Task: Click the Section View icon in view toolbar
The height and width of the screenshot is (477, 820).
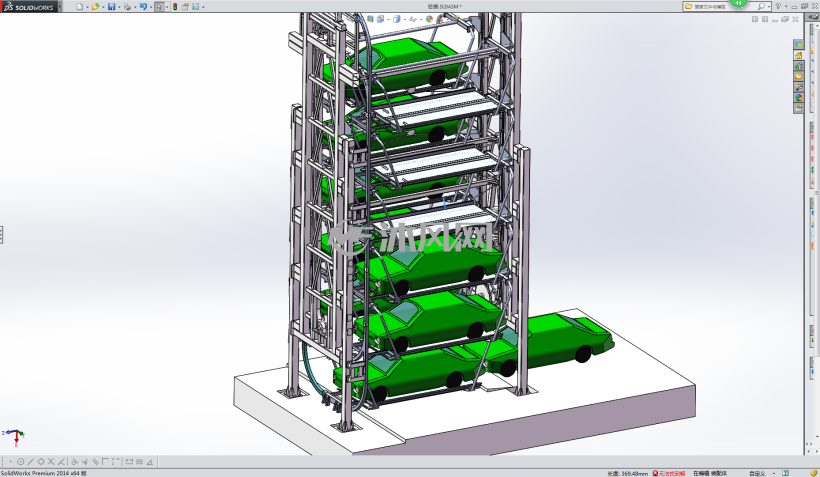Action: [370, 19]
